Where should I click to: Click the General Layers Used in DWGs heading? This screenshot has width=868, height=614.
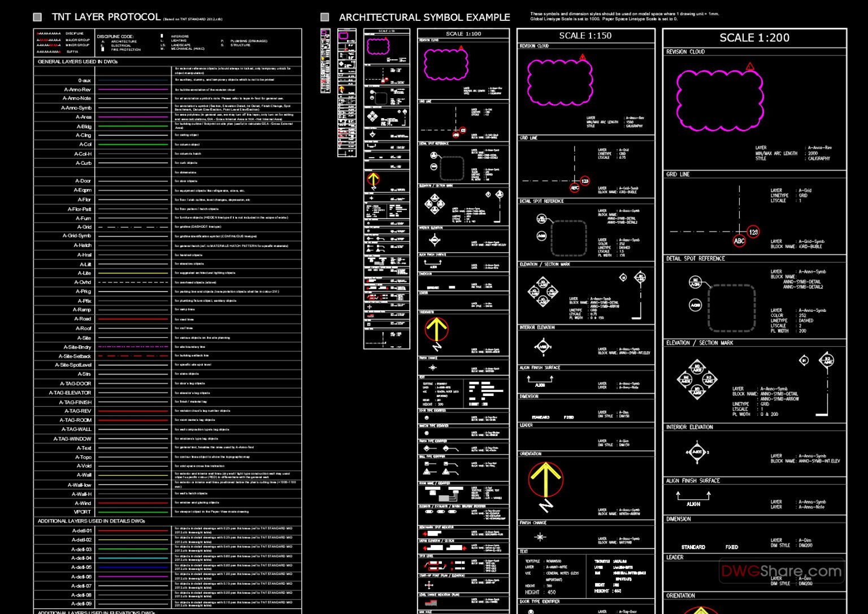tap(77, 62)
